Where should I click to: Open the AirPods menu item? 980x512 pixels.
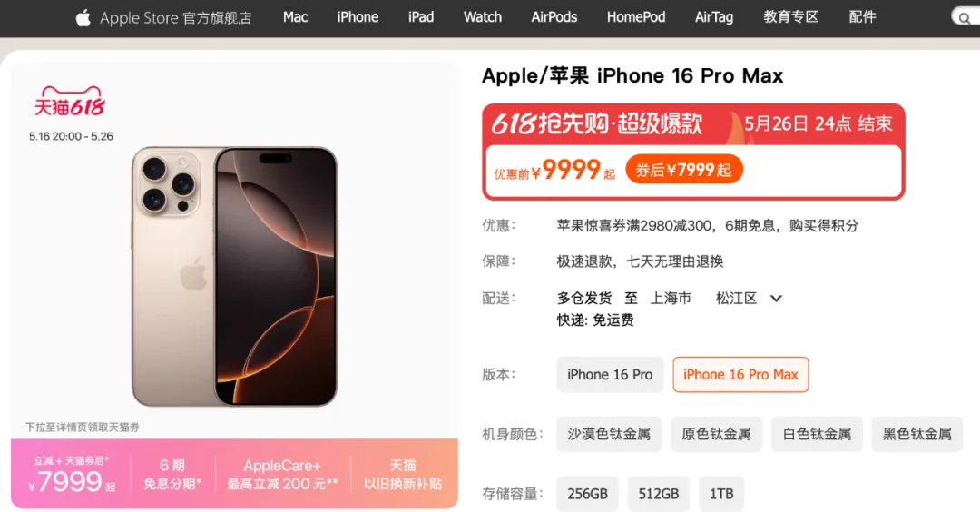tap(554, 17)
